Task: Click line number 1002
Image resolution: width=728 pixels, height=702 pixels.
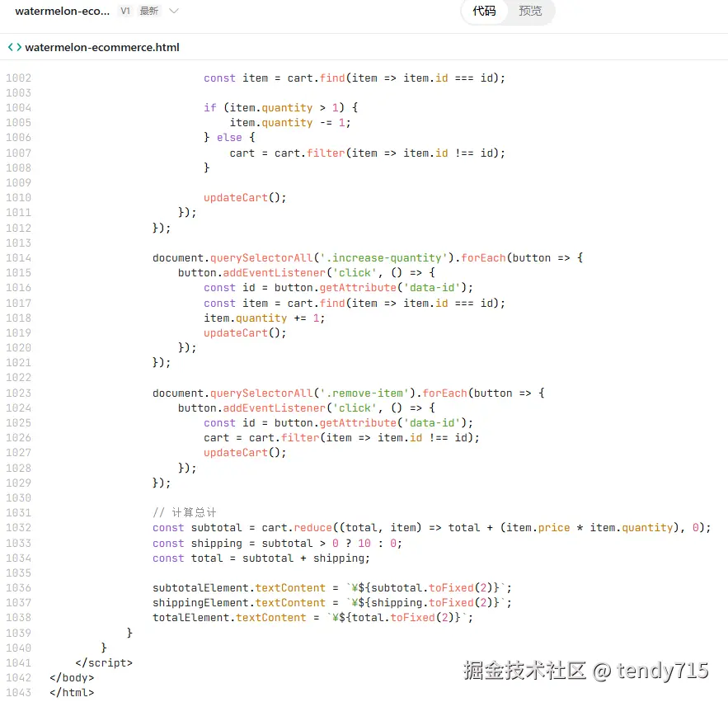Action: [x=18, y=78]
